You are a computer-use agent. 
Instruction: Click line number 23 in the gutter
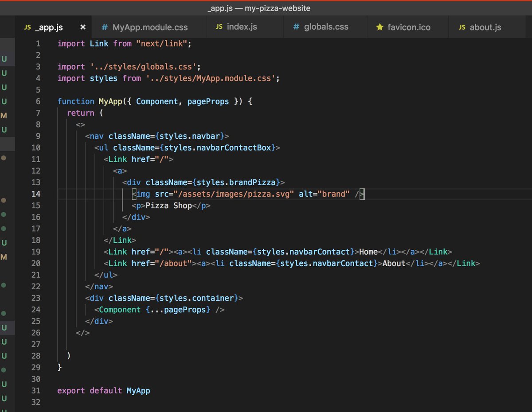35,298
